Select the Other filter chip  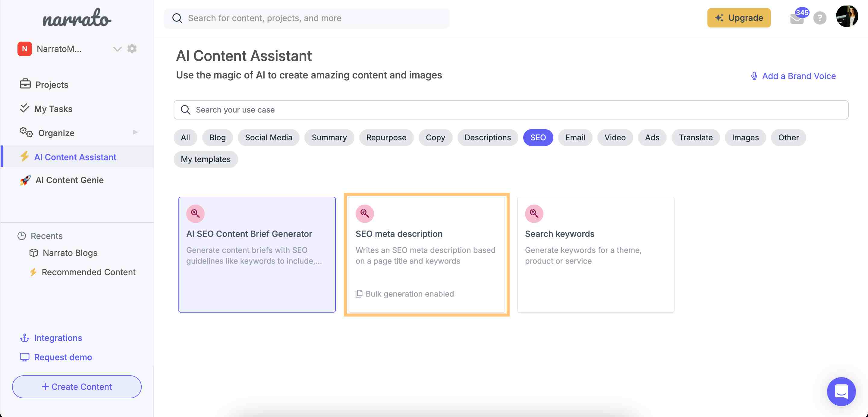tap(788, 137)
